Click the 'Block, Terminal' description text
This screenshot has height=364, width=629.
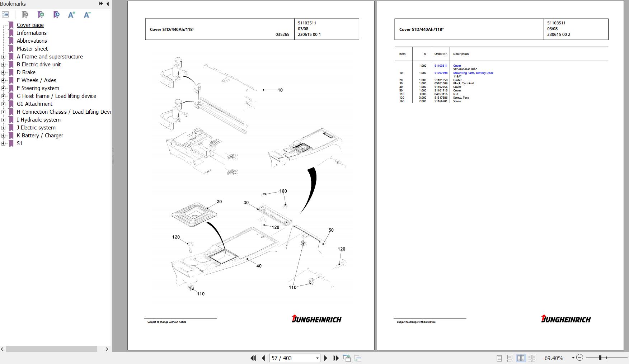point(464,83)
